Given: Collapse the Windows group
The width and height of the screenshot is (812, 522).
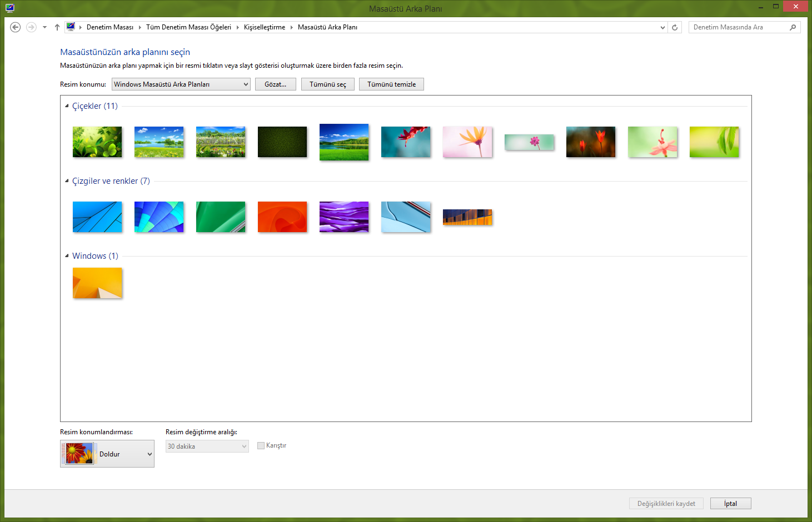Looking at the screenshot, I should pyautogui.click(x=67, y=256).
